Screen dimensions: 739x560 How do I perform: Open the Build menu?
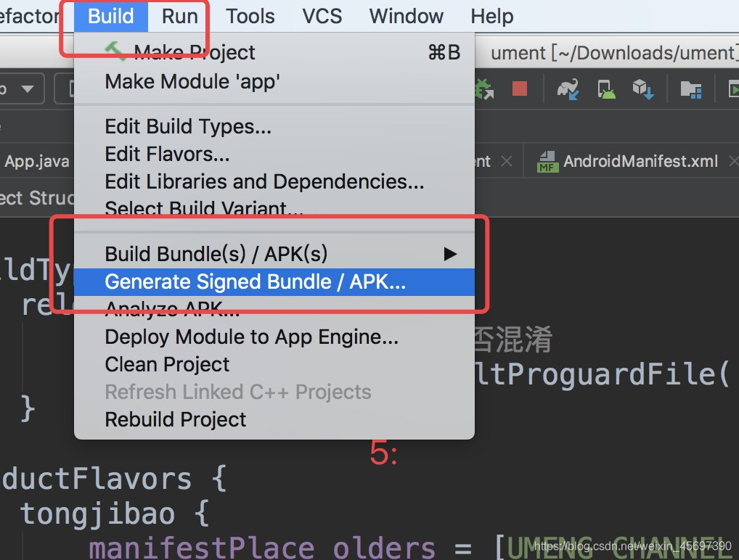point(111,16)
